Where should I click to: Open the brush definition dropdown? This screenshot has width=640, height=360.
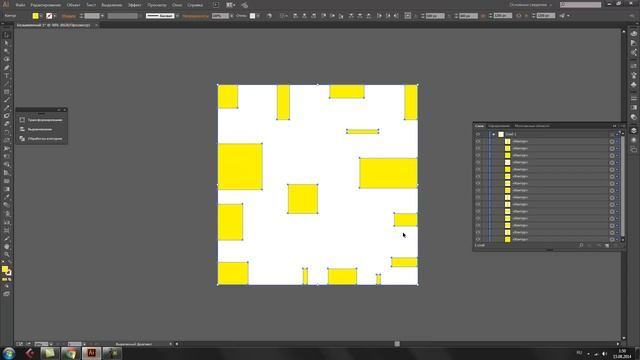[x=178, y=16]
